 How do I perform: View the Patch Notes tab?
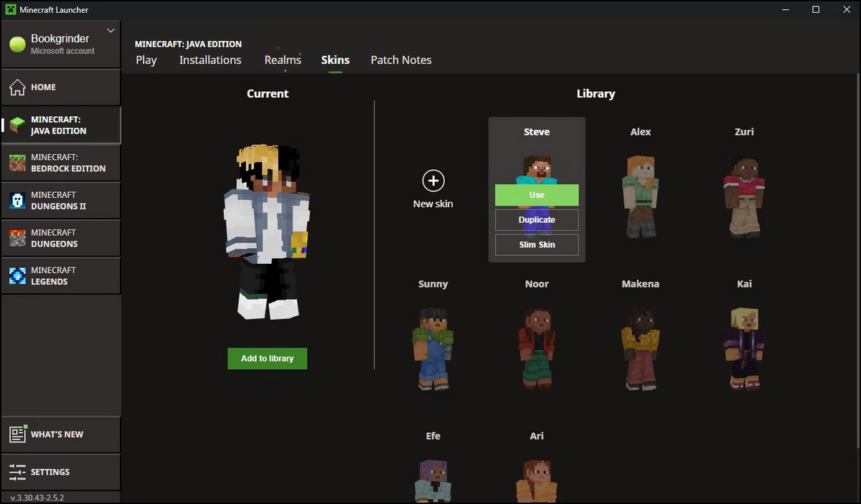pos(400,60)
